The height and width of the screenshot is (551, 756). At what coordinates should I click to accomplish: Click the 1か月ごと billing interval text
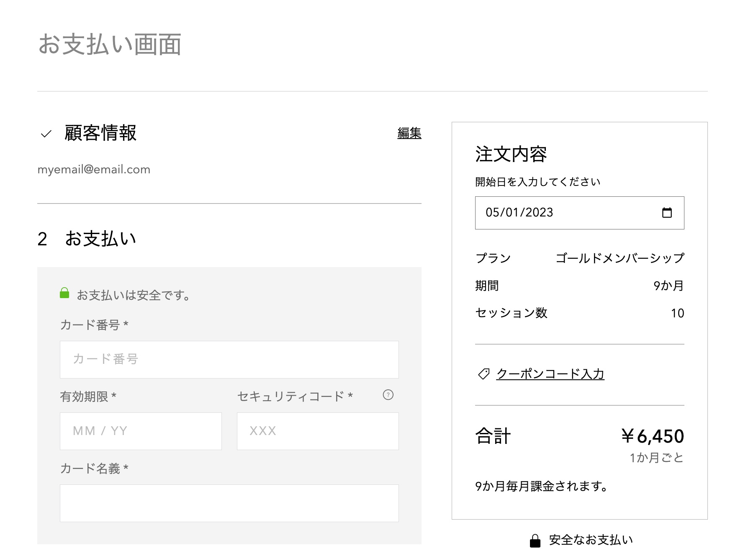[x=656, y=458]
